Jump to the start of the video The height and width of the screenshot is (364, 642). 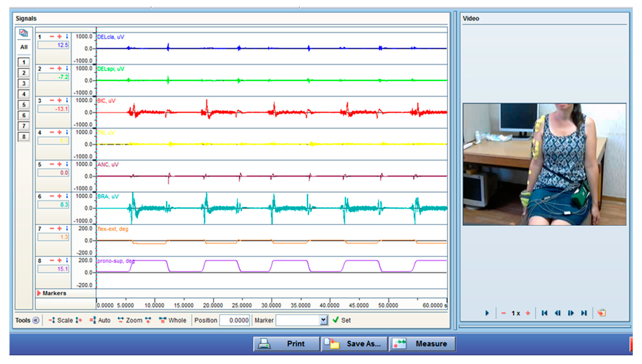pyautogui.click(x=544, y=313)
